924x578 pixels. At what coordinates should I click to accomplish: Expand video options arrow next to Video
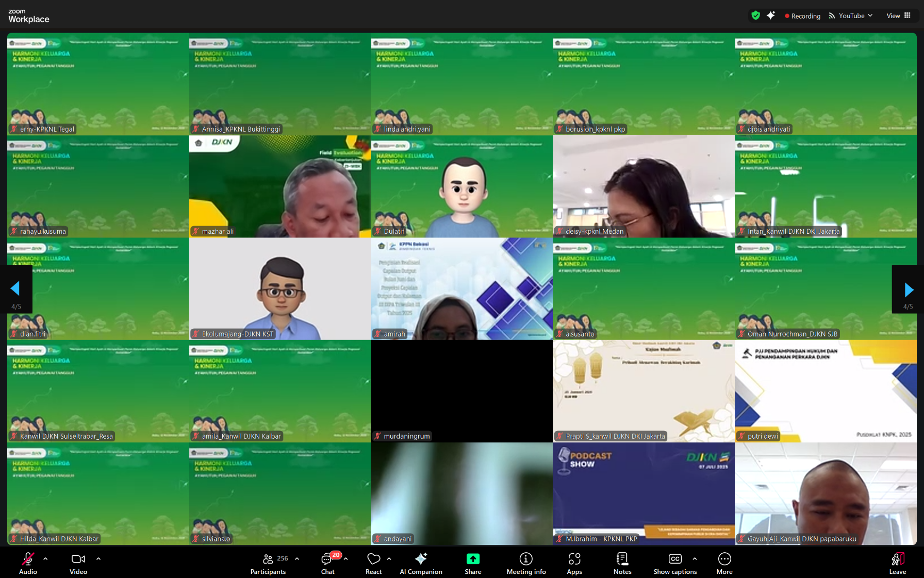(x=98, y=558)
